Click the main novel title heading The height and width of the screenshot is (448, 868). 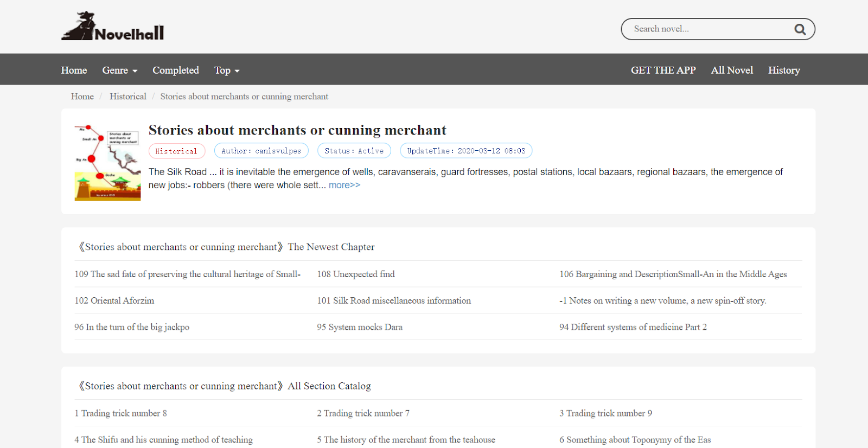pyautogui.click(x=297, y=130)
